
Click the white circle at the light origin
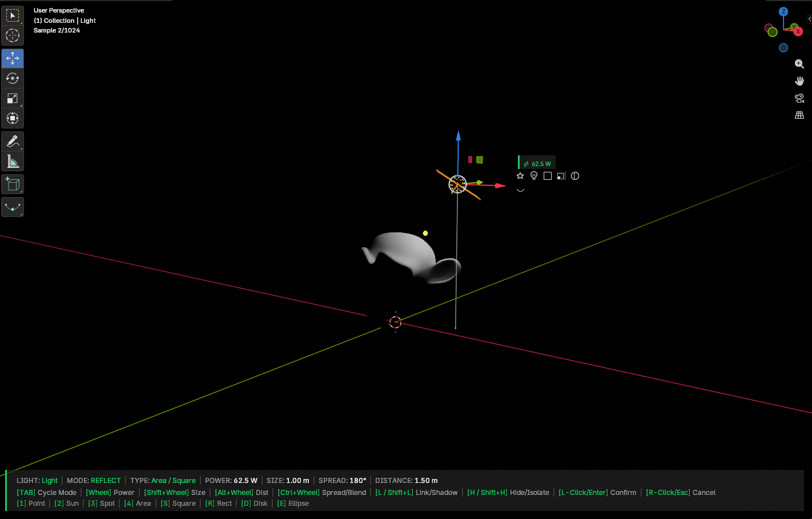pyautogui.click(x=458, y=184)
